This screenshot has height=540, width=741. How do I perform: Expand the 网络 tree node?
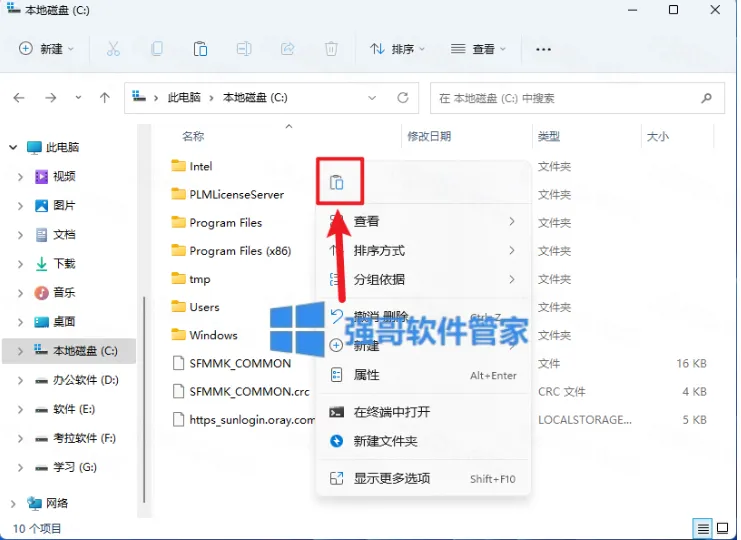point(13,504)
